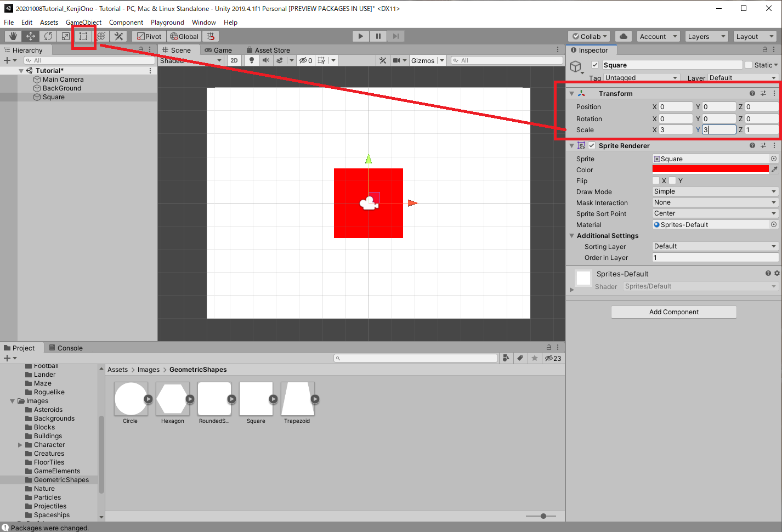Click the Order in Layer field
Screen dimensions: 782x532
715,257
